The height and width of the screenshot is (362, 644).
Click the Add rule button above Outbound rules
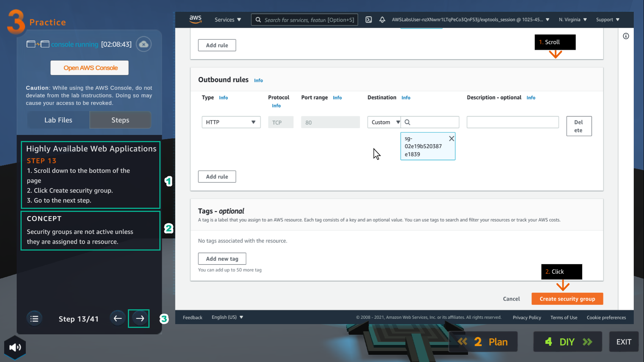(217, 45)
